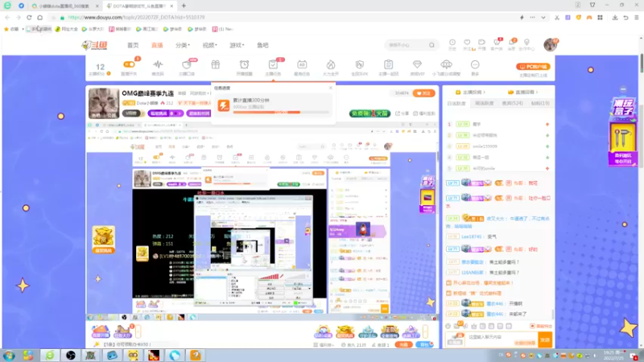
Task: Open the messages bell icon
Action: (512, 44)
